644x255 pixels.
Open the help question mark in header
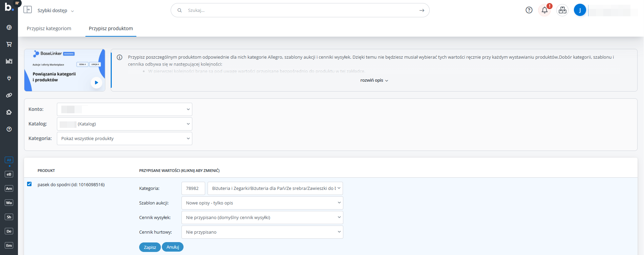pyautogui.click(x=529, y=10)
